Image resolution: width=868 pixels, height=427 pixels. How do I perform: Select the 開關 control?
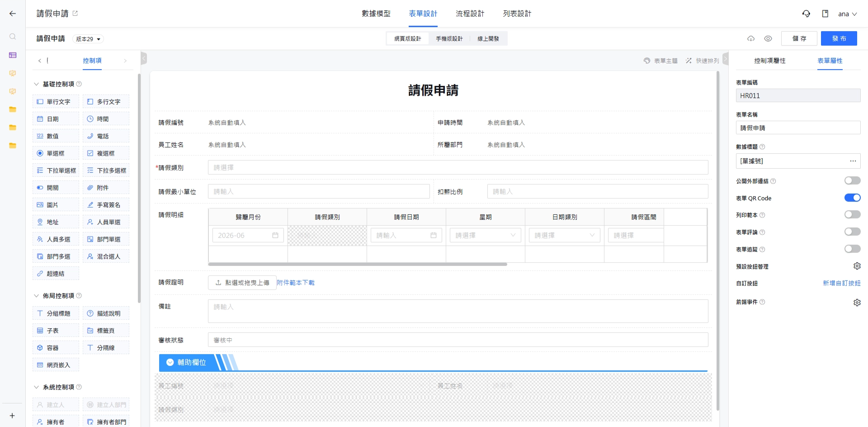(x=56, y=188)
